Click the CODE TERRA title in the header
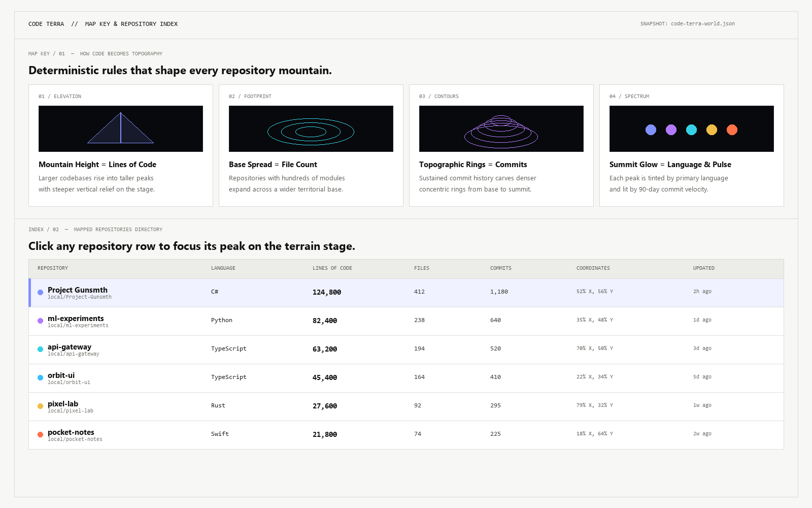Viewport: 812px width, 508px height. coord(46,24)
